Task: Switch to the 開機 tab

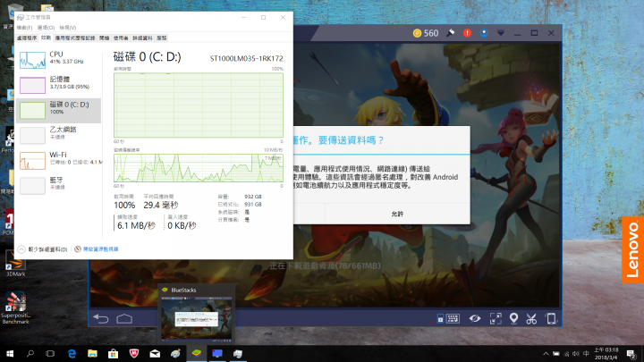Action: (x=105, y=38)
